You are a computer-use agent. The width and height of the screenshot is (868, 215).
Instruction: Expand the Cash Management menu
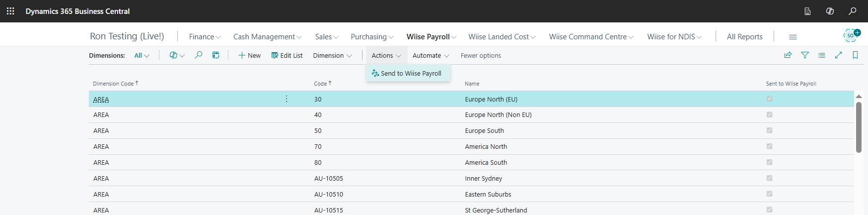(x=267, y=37)
